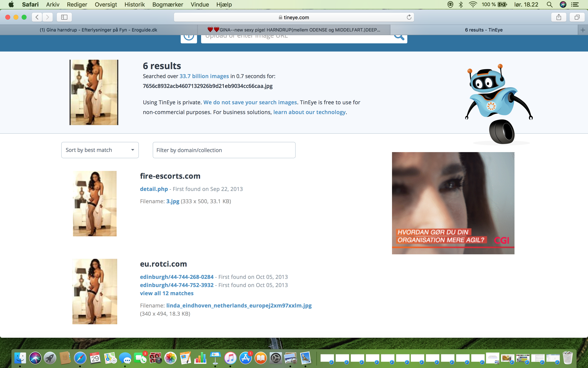
Task: Open the Arkiv menu
Action: (53, 4)
